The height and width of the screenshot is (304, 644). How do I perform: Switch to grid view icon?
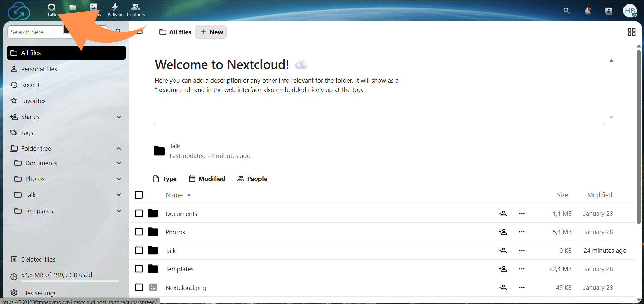631,32
